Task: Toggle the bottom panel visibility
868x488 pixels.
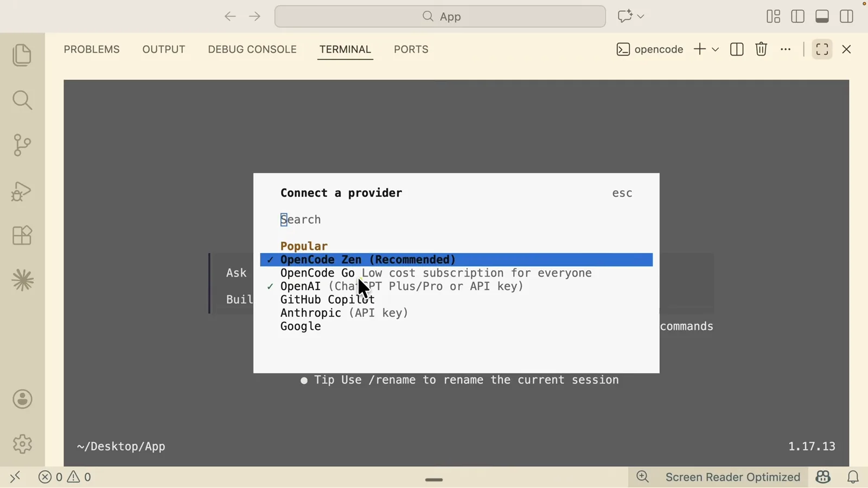Action: click(x=822, y=16)
